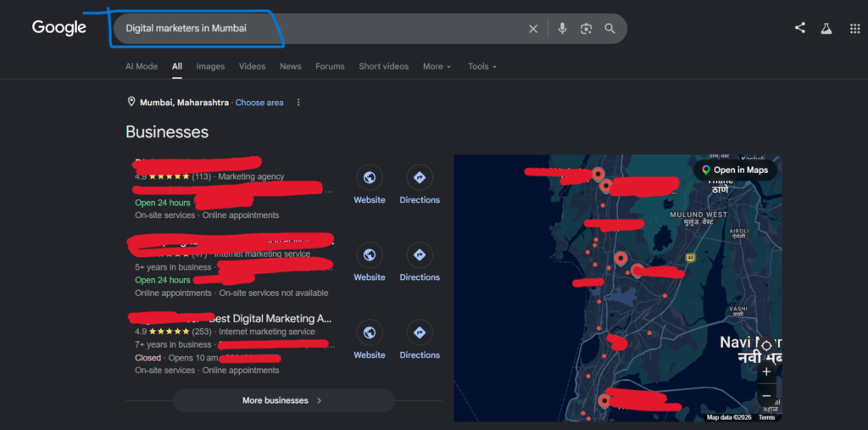
Task: Click 'Closed' status text
Action: tap(147, 357)
